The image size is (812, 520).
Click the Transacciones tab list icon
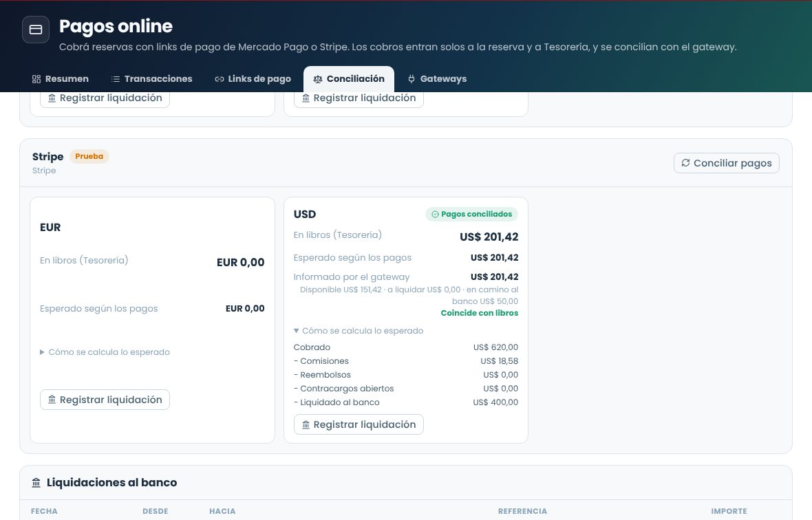116,79
